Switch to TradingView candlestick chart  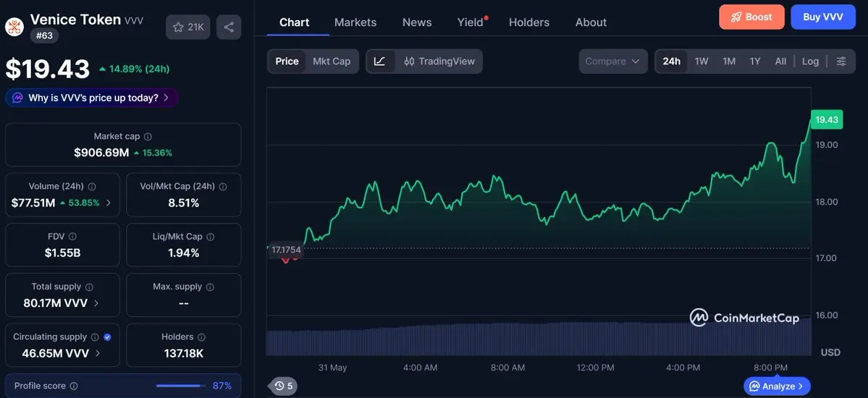439,62
